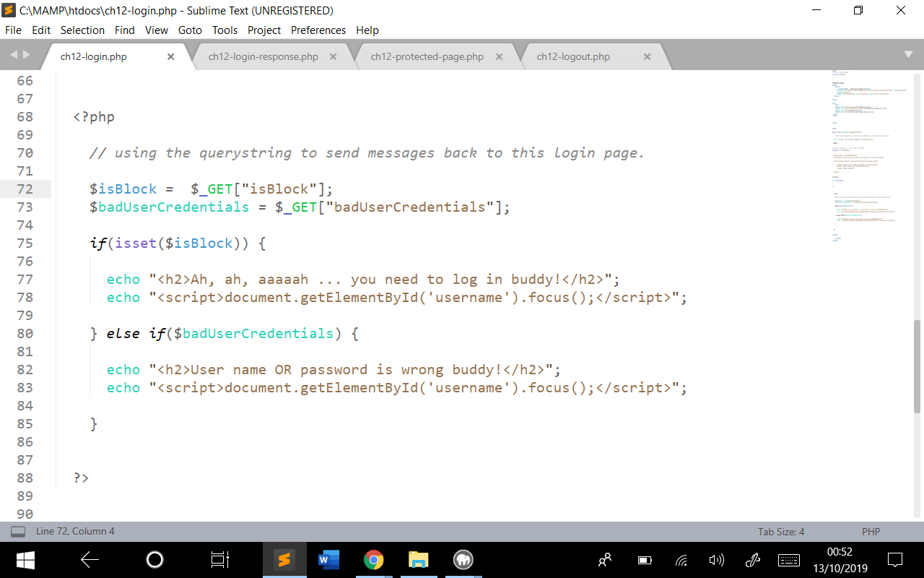This screenshot has height=578, width=924.
Task: Toggle the side panel switcher icon in status bar
Action: point(18,532)
